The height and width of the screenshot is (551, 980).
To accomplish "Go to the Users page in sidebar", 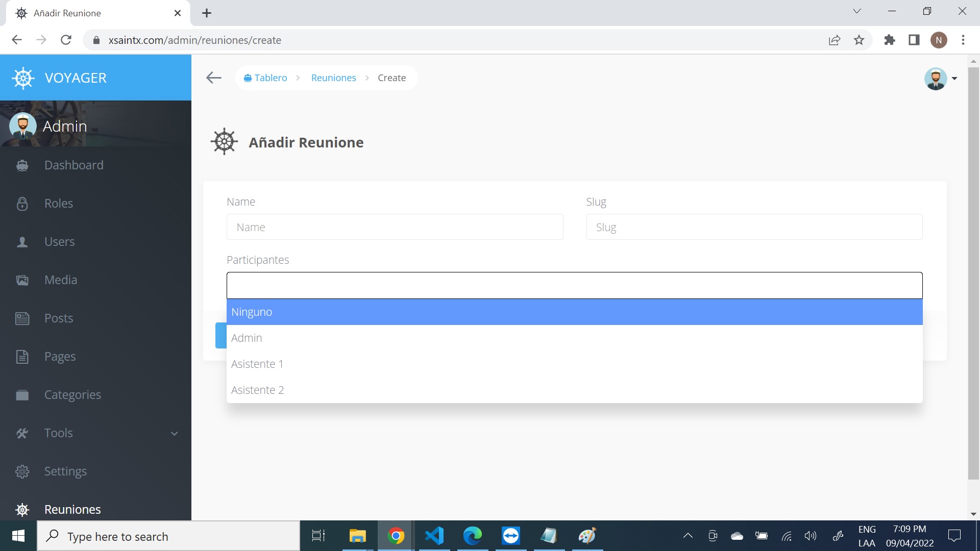I will pos(59,241).
